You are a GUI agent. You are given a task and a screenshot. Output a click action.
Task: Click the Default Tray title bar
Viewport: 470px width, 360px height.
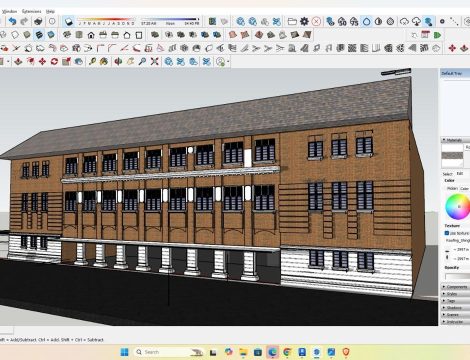pos(455,73)
